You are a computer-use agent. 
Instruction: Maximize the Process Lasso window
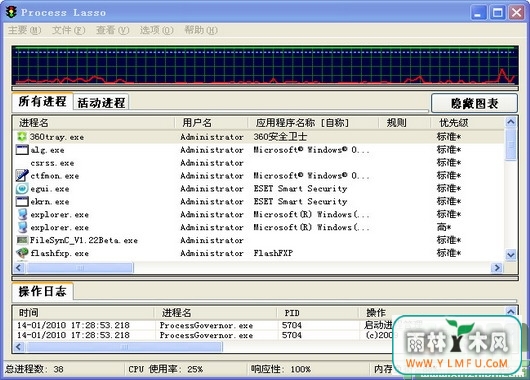tap(498, 13)
